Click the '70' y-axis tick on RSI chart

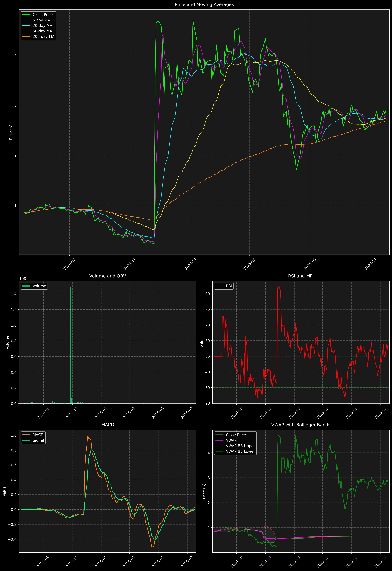[x=208, y=325]
